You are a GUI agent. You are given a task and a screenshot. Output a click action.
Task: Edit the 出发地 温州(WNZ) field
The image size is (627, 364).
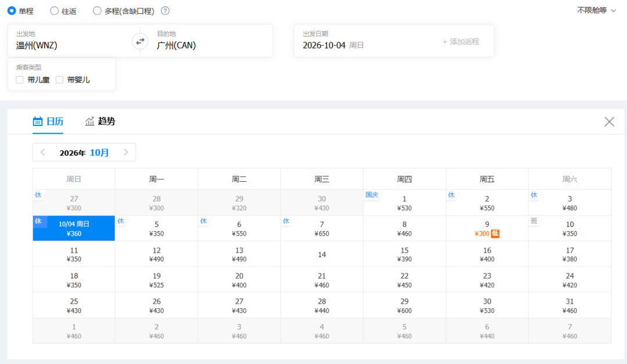[70, 41]
